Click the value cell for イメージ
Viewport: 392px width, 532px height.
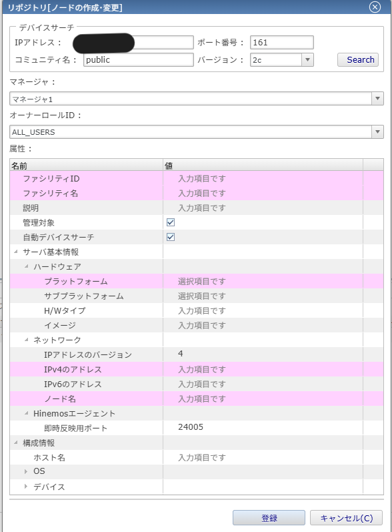pos(263,325)
